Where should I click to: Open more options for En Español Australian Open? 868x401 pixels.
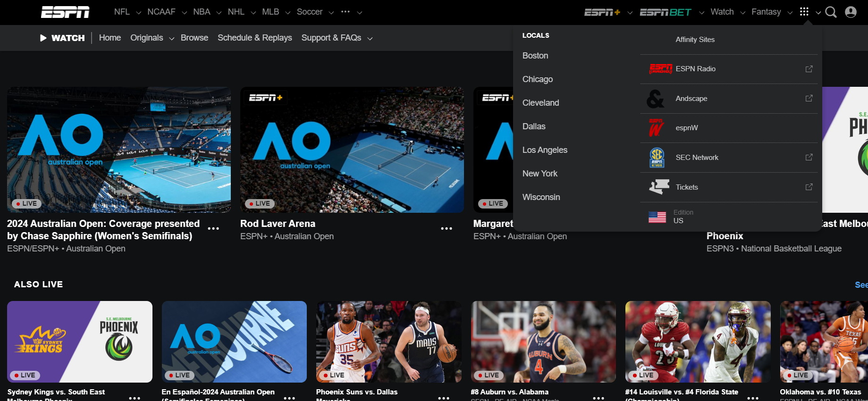click(x=289, y=398)
